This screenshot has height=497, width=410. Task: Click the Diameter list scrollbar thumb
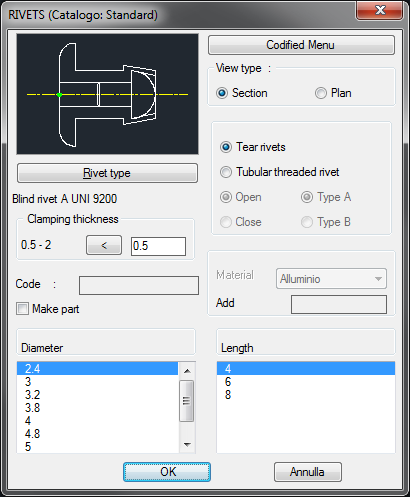(x=186, y=401)
